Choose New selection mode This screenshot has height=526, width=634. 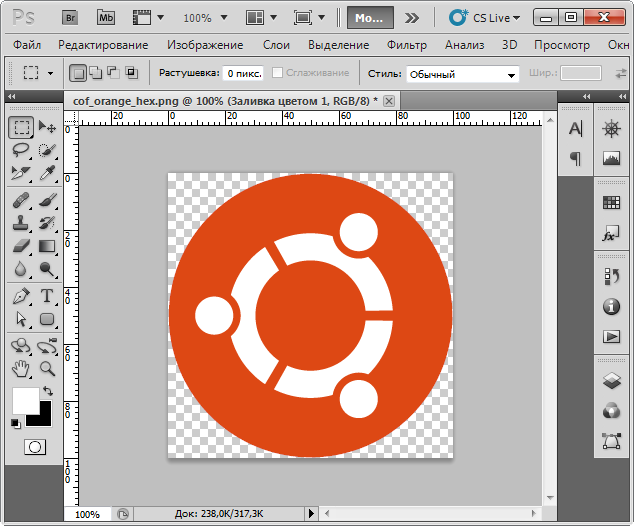point(78,73)
